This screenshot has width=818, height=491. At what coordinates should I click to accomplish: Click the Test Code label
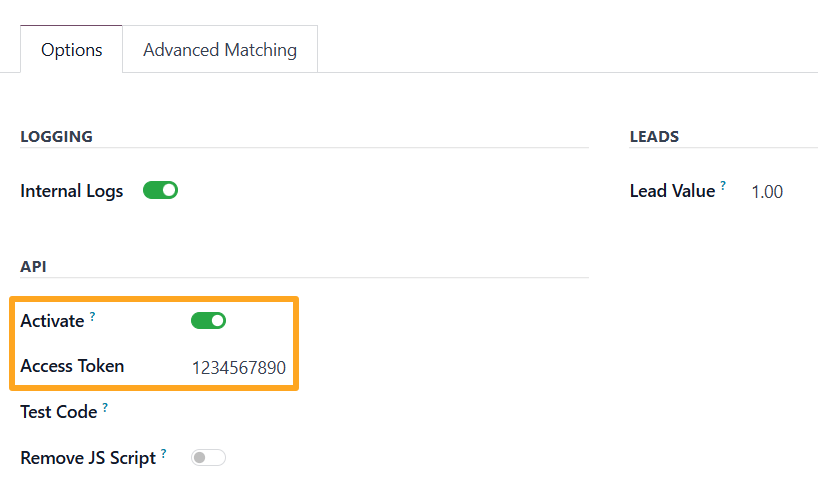(59, 412)
